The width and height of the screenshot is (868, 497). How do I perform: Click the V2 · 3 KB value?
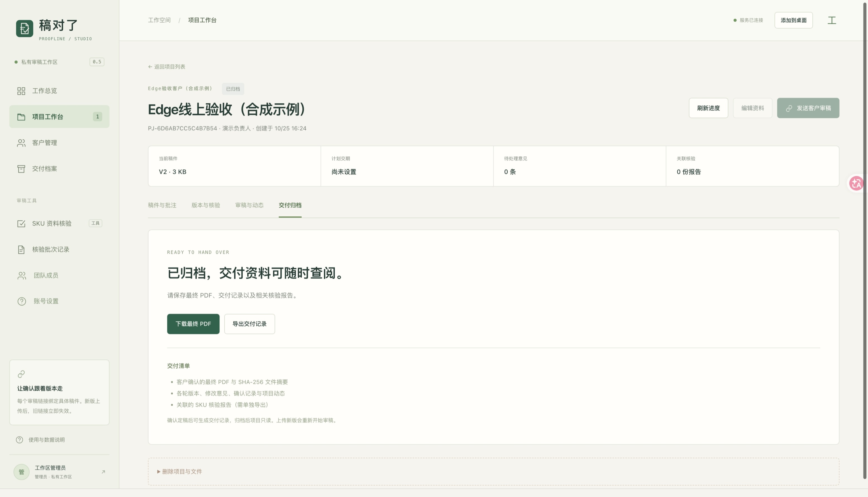(173, 172)
